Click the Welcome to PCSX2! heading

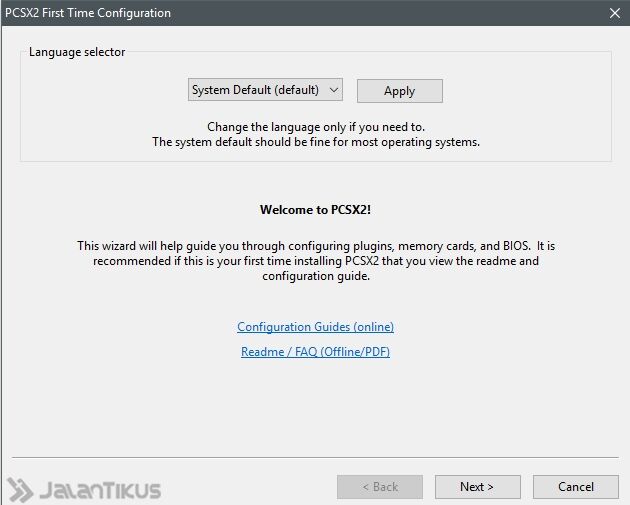[x=315, y=210]
